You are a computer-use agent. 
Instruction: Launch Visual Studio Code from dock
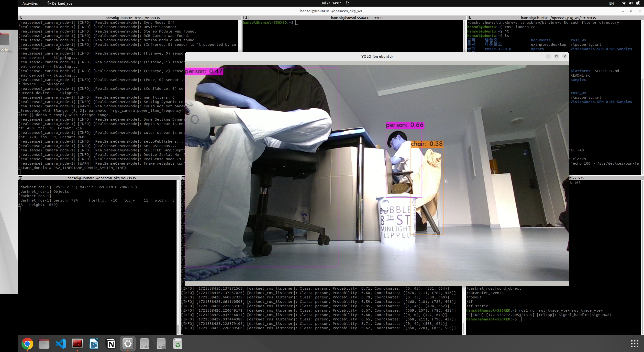point(61,344)
